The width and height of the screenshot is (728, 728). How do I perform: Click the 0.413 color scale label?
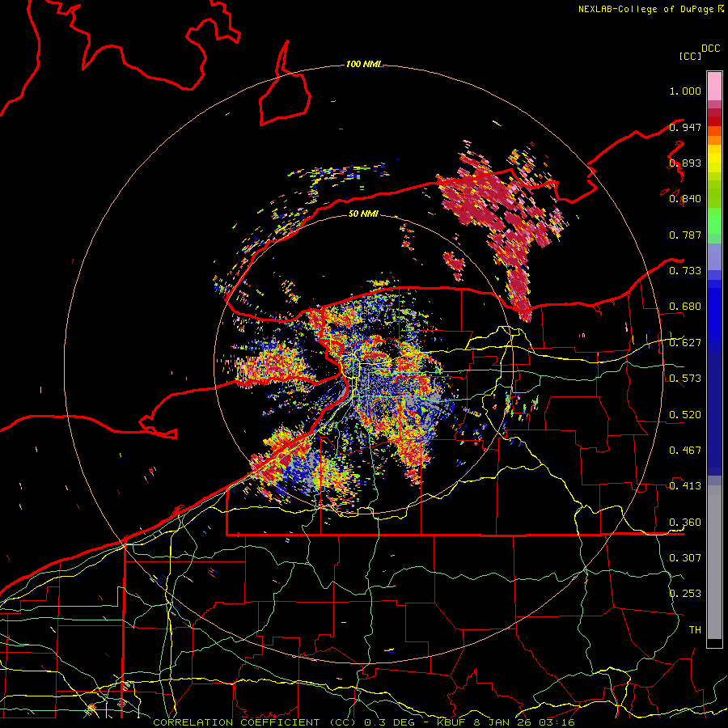pos(685,486)
